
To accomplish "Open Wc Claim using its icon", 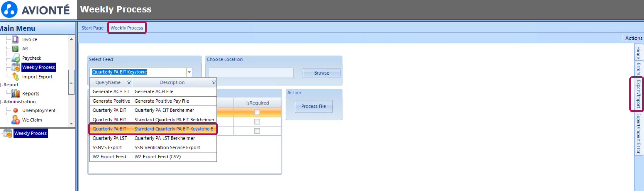I will [x=16, y=120].
